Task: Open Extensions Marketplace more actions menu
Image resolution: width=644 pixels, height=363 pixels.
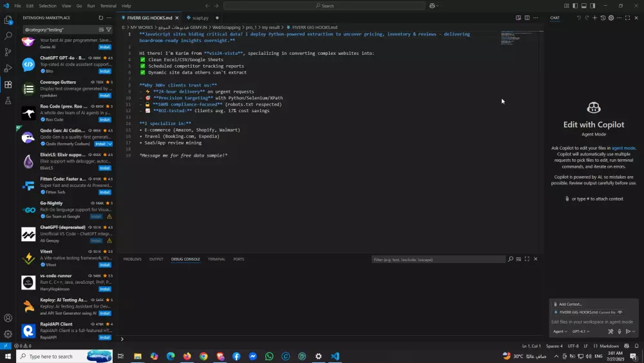Action: pos(109,17)
